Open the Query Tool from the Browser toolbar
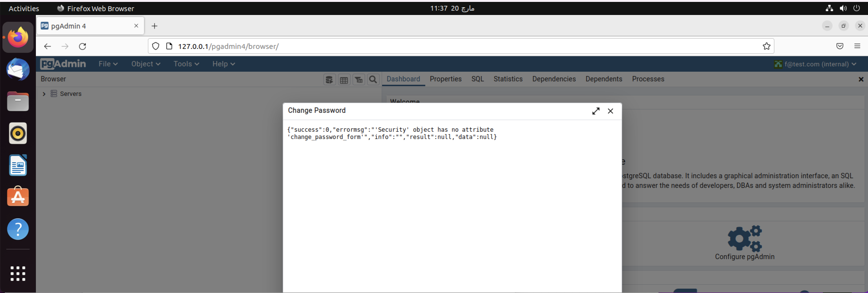Viewport: 868px width, 293px height. click(x=330, y=79)
